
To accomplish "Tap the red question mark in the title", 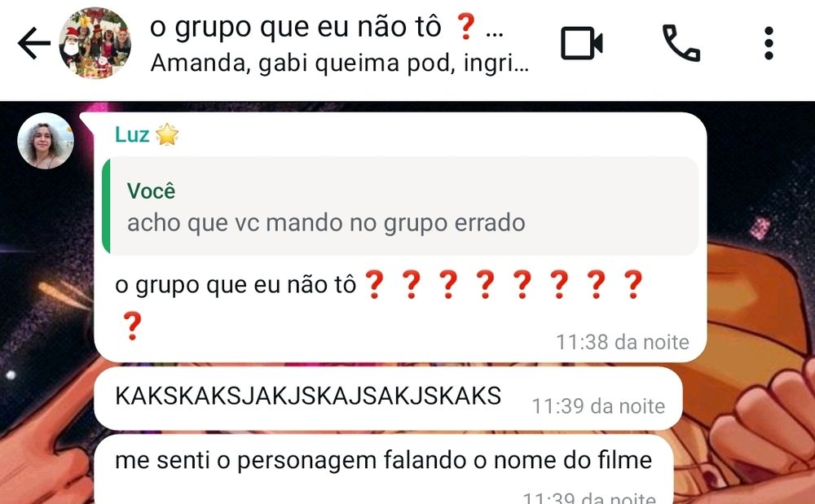I will pyautogui.click(x=465, y=27).
